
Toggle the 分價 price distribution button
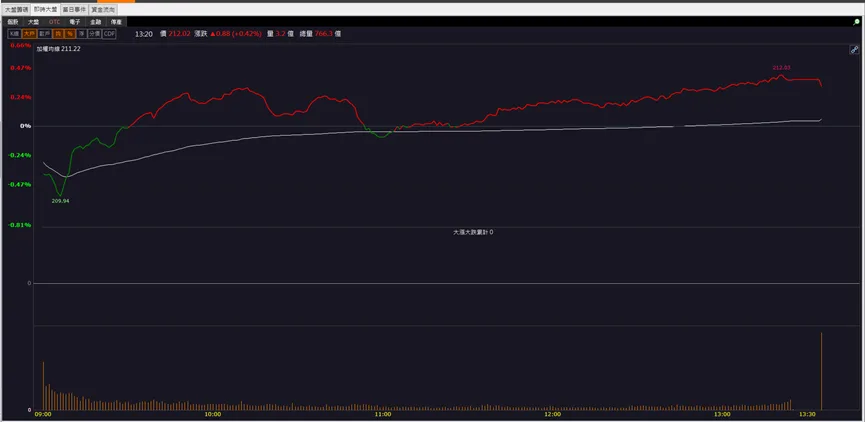[95, 34]
